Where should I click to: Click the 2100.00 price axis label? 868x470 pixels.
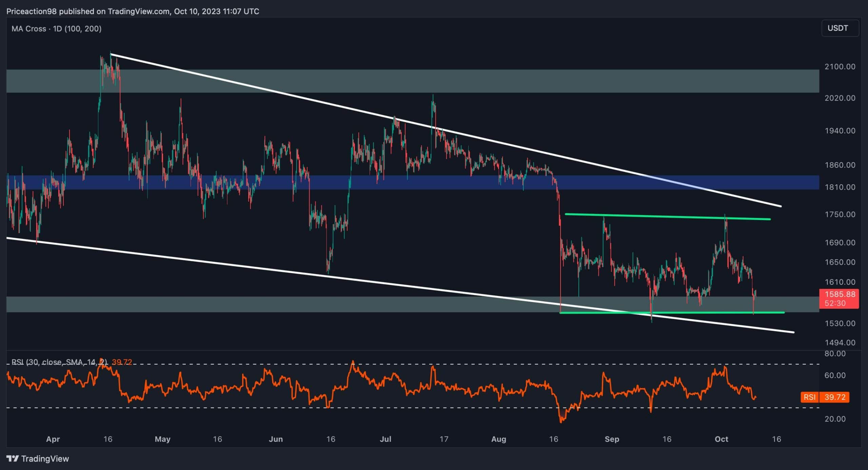(x=840, y=67)
